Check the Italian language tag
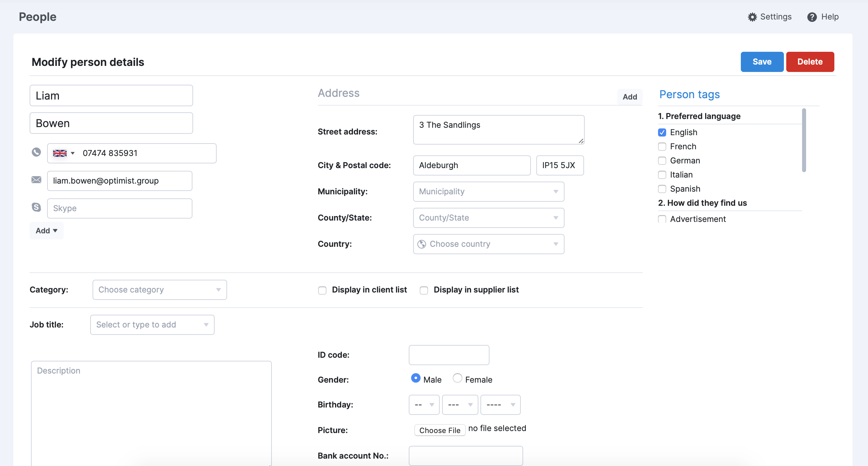The height and width of the screenshot is (466, 868). (662, 175)
